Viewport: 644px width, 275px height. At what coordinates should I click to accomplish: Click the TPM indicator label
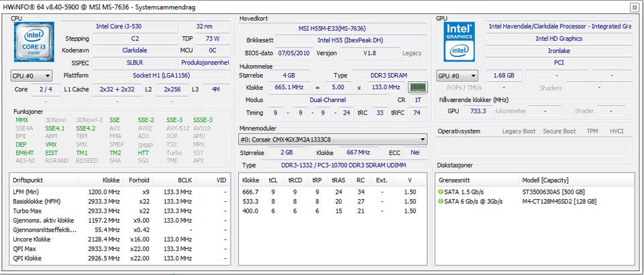(592, 131)
